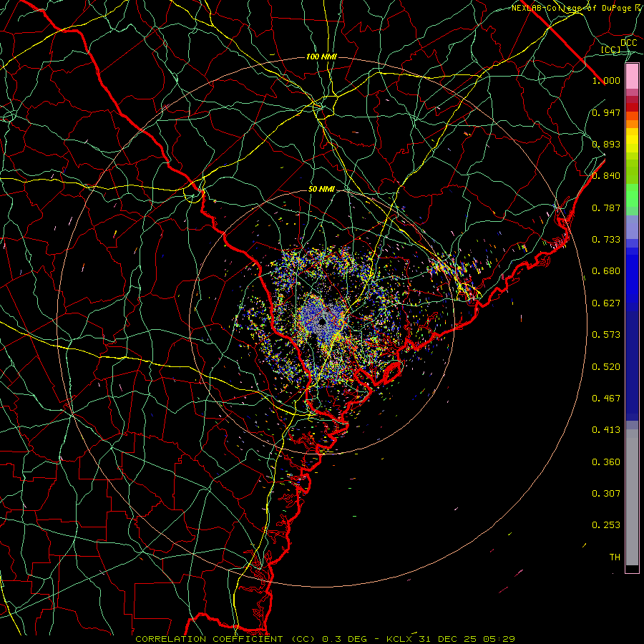
Task: Click the 0.253 legend value
Action: click(606, 525)
